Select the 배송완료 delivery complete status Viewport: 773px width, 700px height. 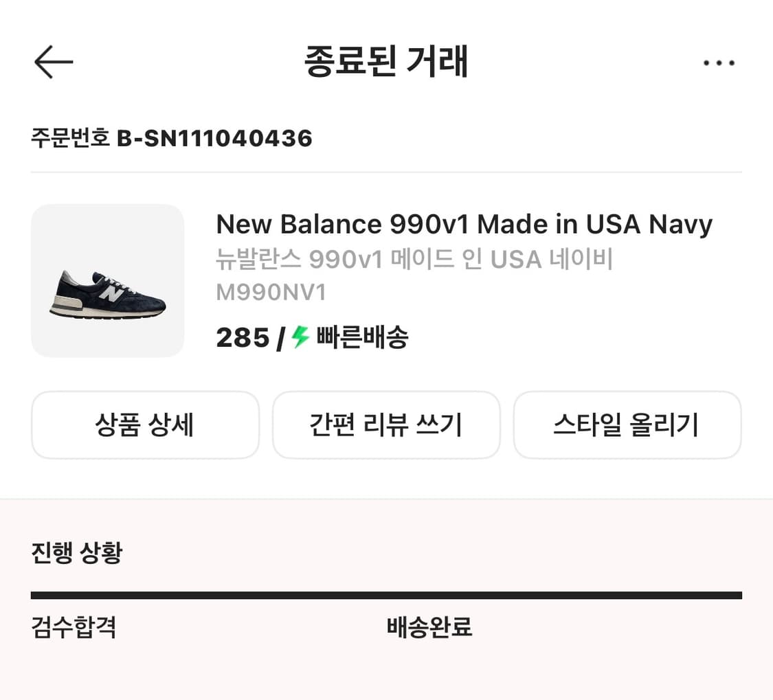[429, 627]
